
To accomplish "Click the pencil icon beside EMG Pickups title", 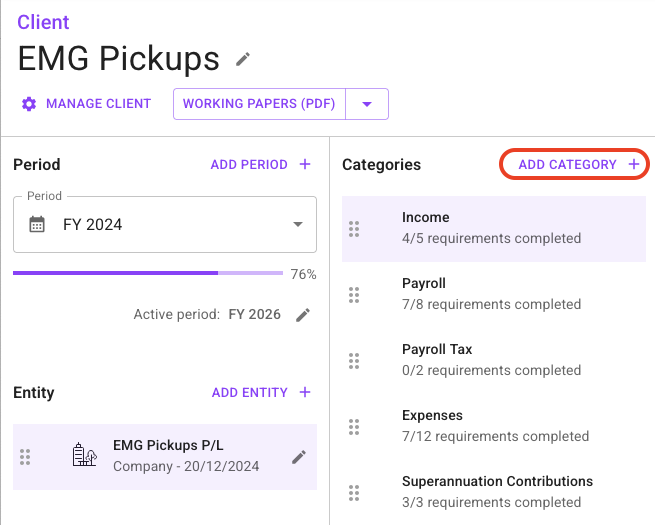I will coord(242,60).
